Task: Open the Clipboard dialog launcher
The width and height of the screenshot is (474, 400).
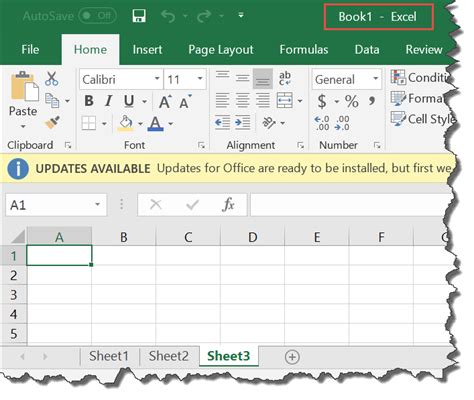Action: point(68,145)
